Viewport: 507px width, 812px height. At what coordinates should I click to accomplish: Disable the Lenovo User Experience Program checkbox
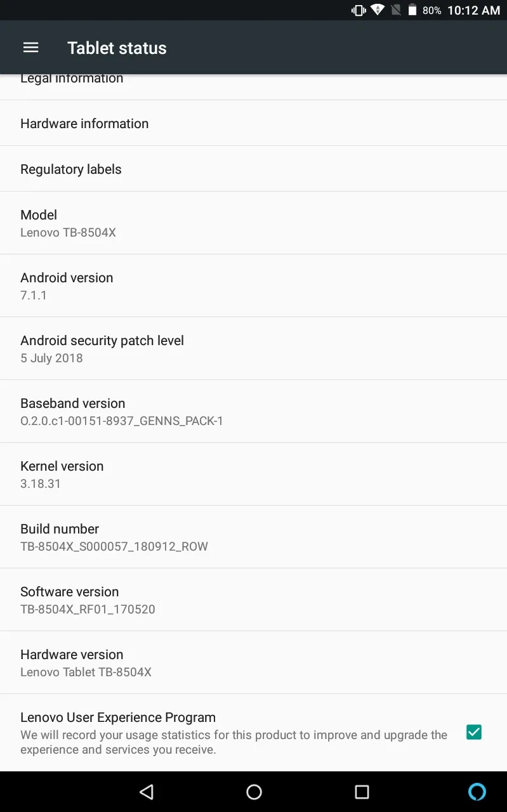click(x=473, y=732)
